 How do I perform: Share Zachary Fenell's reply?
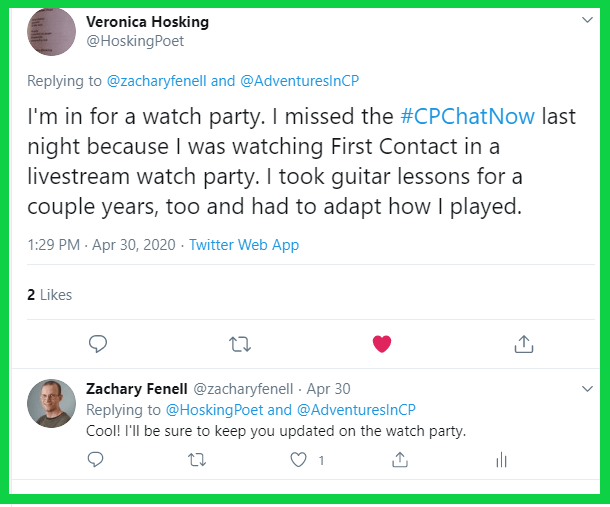(399, 460)
